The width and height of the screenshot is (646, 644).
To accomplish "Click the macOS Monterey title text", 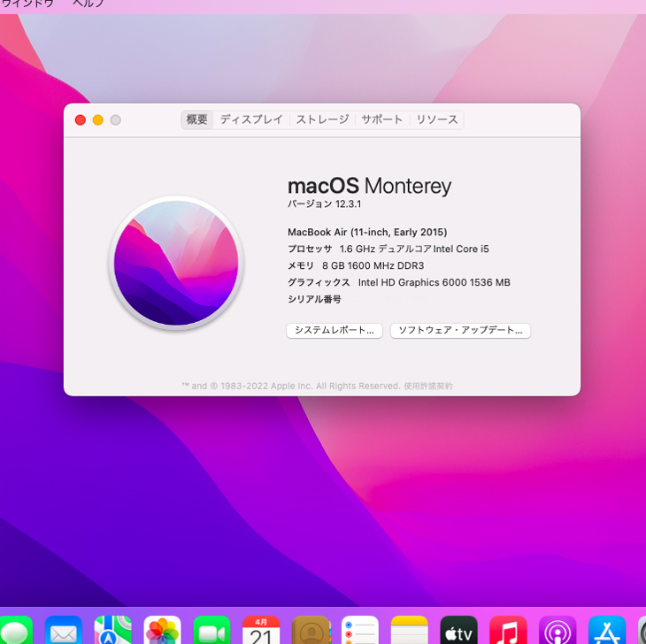I will tap(369, 186).
